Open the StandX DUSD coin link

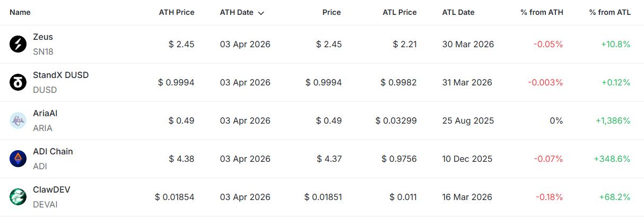click(60, 75)
